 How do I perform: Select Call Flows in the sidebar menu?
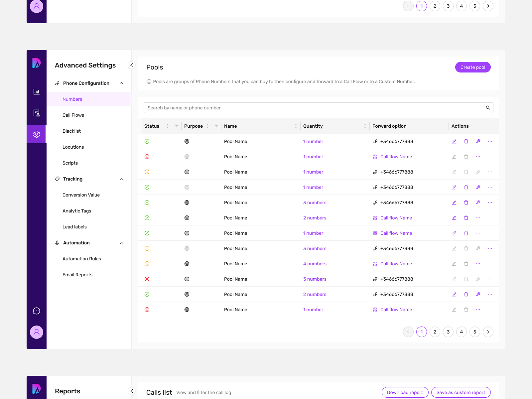point(73,115)
